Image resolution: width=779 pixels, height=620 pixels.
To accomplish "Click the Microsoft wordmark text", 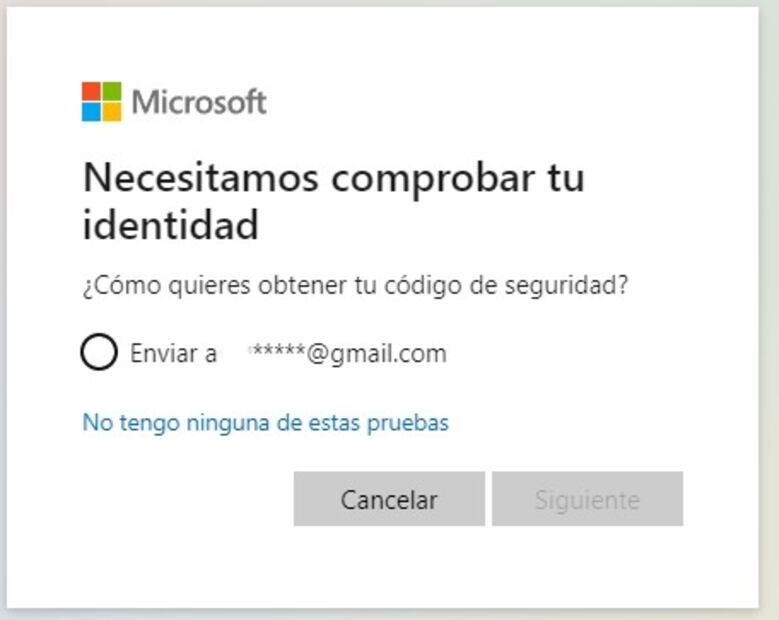I will 199,102.
